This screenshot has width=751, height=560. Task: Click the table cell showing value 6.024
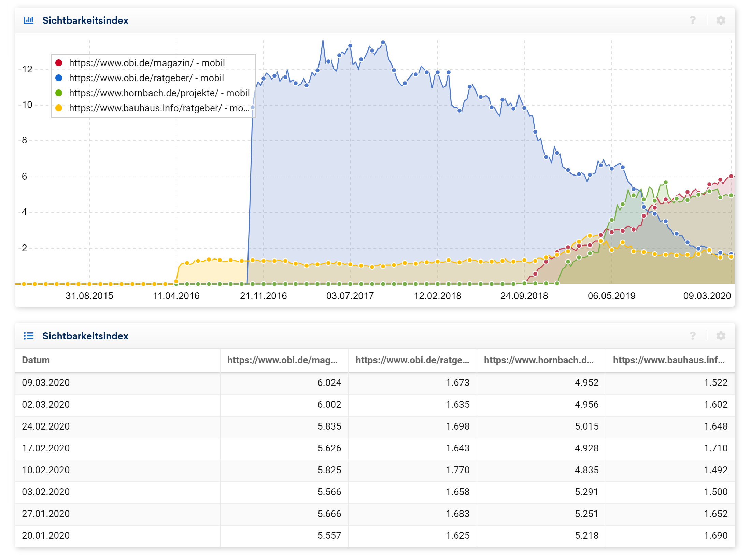[329, 383]
